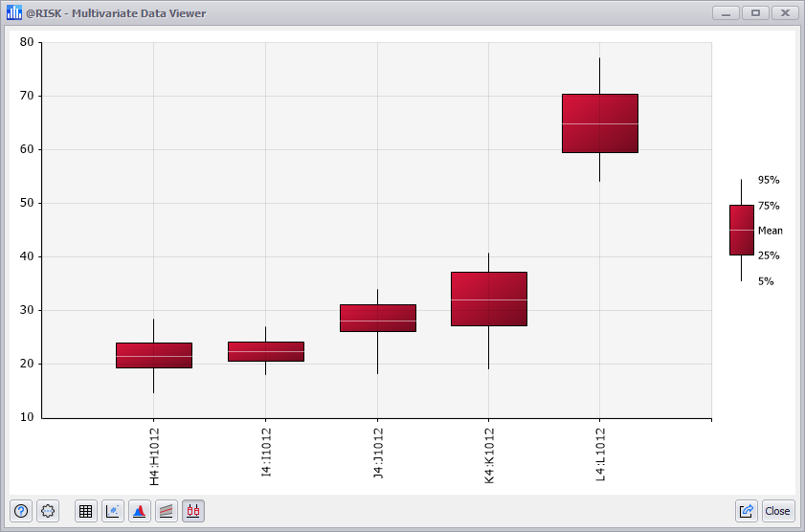Minimize the Multivariate Data Viewer window
Screen dimensions: 805x532
[727, 13]
